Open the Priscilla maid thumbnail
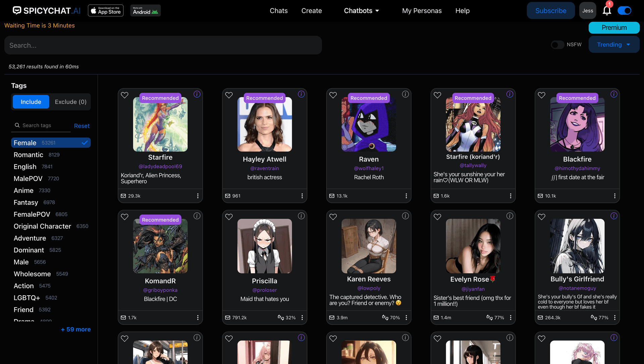The width and height of the screenshot is (644, 364). [265, 246]
